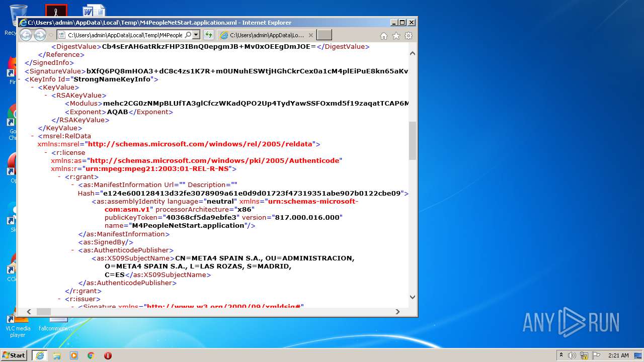The width and height of the screenshot is (644, 362).
Task: Open the network tray icon
Action: pos(584,355)
